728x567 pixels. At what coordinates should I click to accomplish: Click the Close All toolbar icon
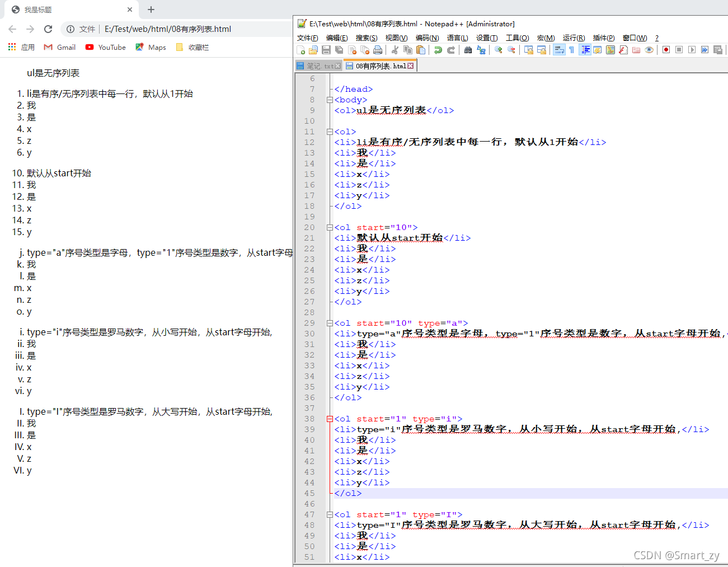365,50
